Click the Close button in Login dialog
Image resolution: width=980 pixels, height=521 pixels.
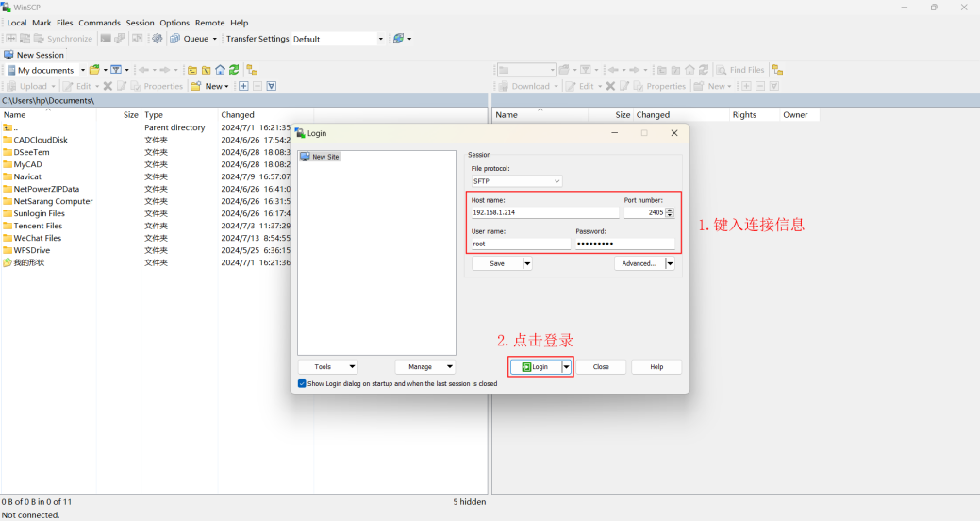[x=601, y=366]
